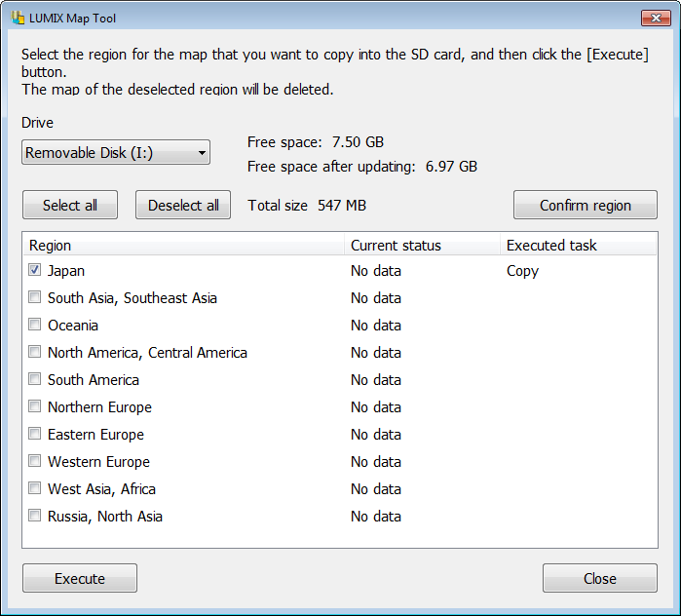Click the Northern Europe region label

[100, 407]
